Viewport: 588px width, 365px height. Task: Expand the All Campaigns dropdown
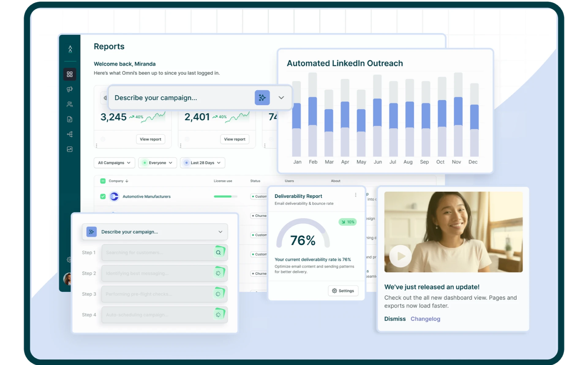click(114, 163)
